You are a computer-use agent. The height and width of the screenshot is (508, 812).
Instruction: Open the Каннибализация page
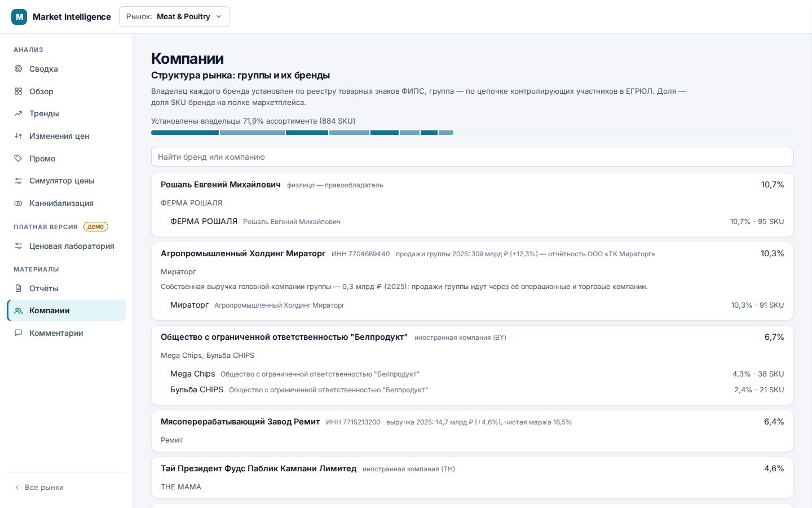66,203
